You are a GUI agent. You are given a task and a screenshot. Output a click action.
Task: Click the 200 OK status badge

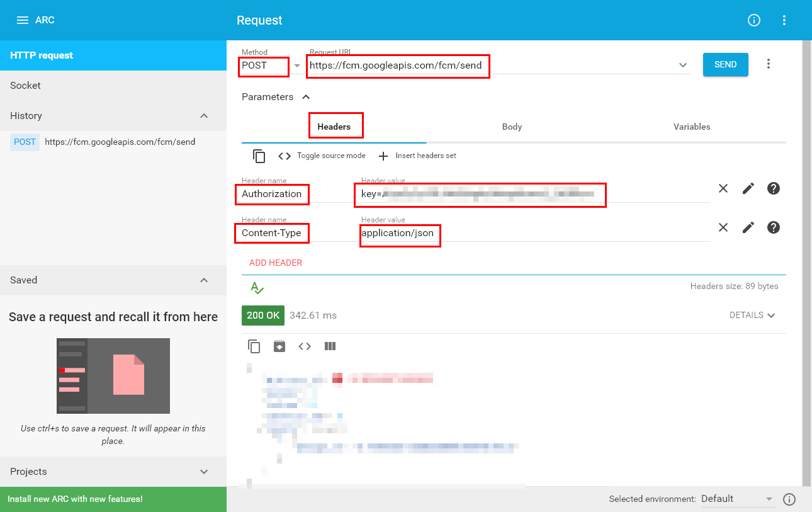click(x=263, y=315)
